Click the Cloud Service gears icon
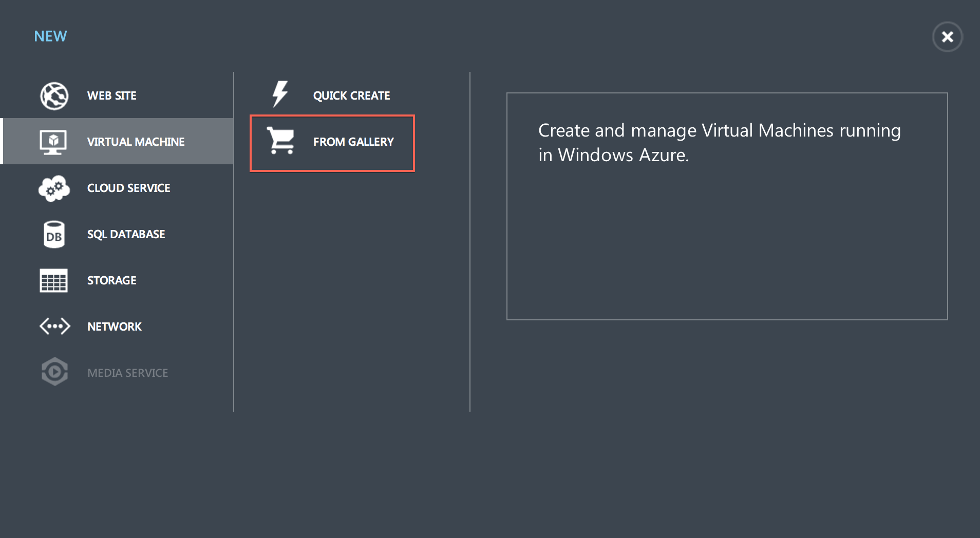The height and width of the screenshot is (538, 980). point(54,188)
